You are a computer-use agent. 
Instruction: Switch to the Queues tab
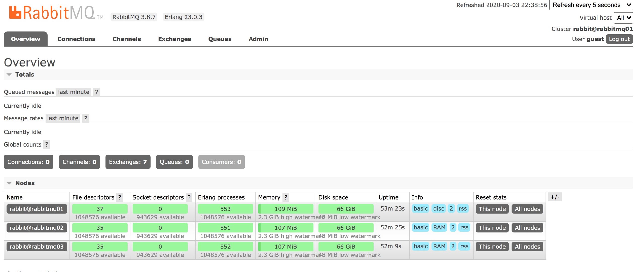point(219,38)
